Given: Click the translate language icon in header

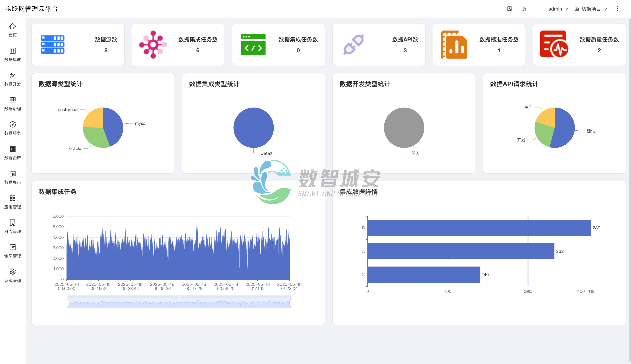Looking at the screenshot, I should (510, 9).
